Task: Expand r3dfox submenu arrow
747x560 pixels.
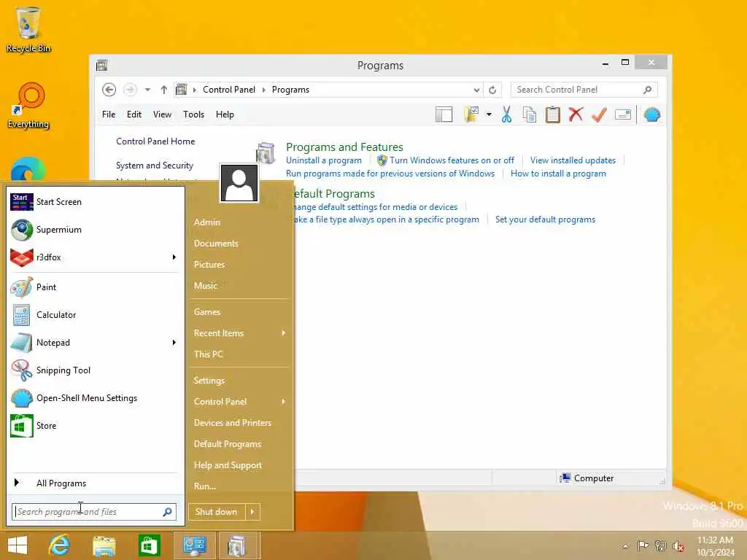Action: (x=174, y=257)
